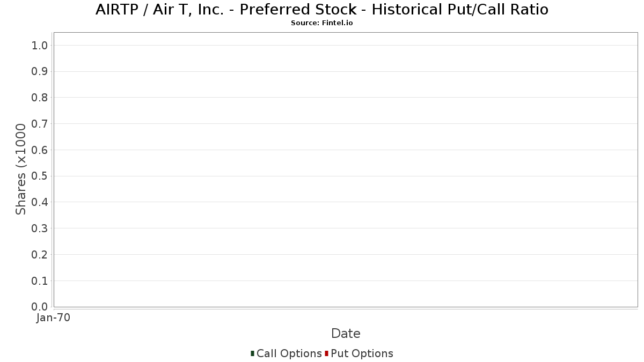Click the Source: Fintel.io subtitle
This screenshot has height=362, width=644.
pyautogui.click(x=322, y=23)
